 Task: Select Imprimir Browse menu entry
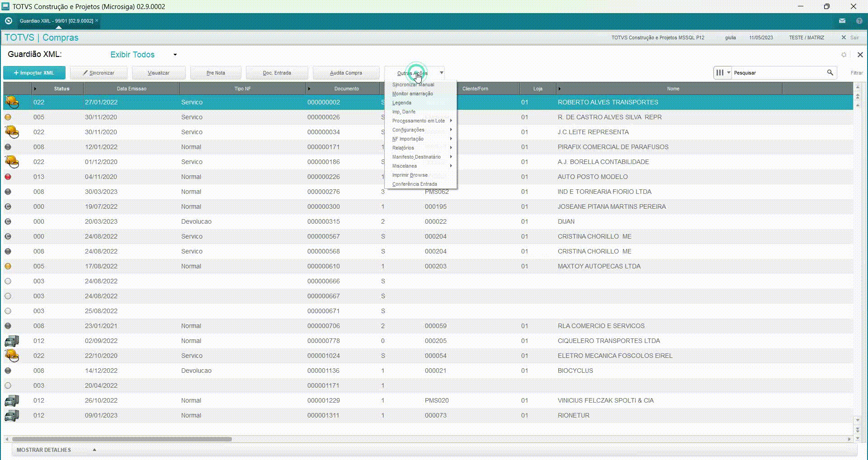(x=421, y=175)
